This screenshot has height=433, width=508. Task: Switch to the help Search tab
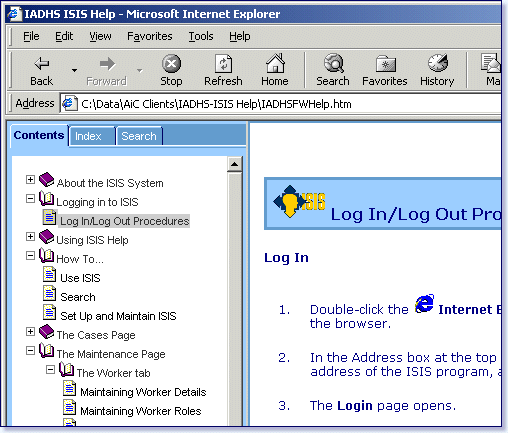coord(139,136)
